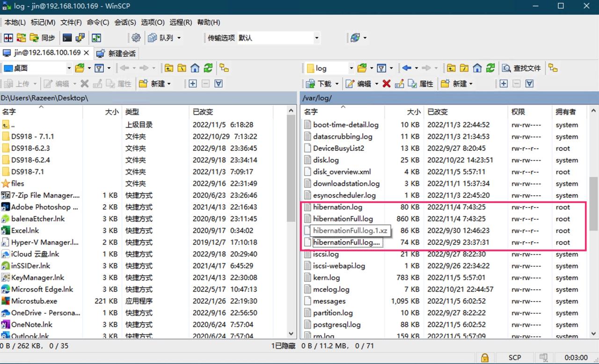Refresh the remote /var/log directory

pyautogui.click(x=490, y=68)
